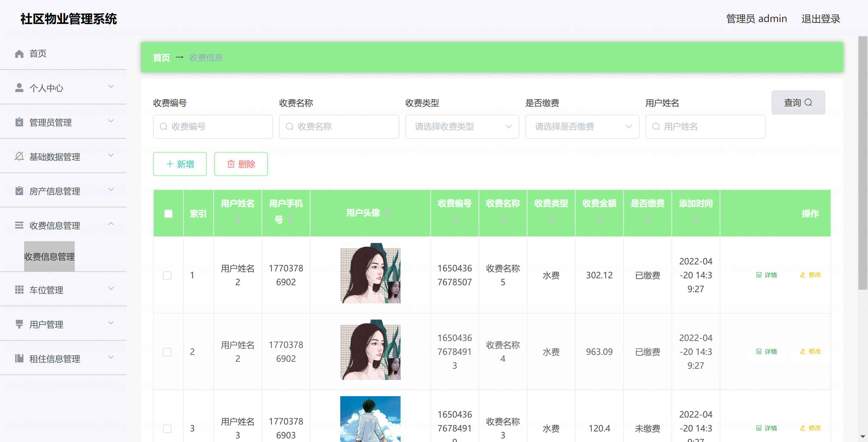Sort the table by 用户姓名 column arrows
Screen dimensions: 868x442
click(237, 219)
